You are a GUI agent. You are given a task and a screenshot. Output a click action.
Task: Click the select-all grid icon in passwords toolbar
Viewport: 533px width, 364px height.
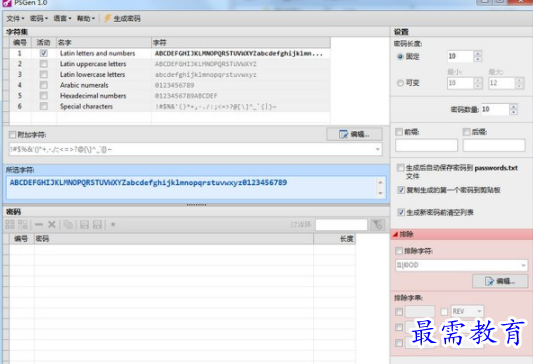point(10,224)
